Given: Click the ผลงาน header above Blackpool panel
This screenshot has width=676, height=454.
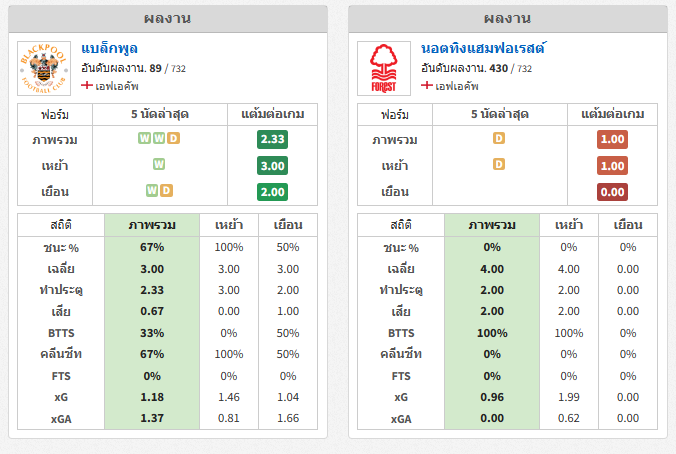Looking at the screenshot, I should coord(168,19).
